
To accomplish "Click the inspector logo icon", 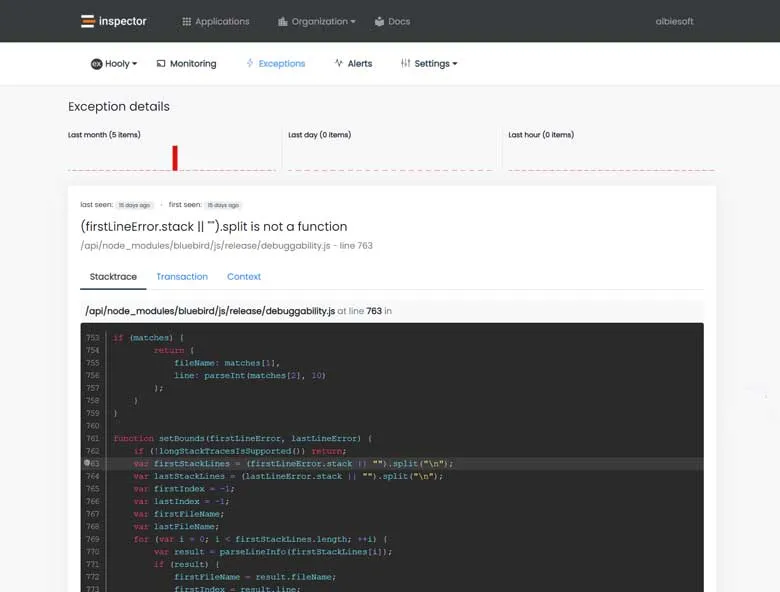I will (88, 21).
